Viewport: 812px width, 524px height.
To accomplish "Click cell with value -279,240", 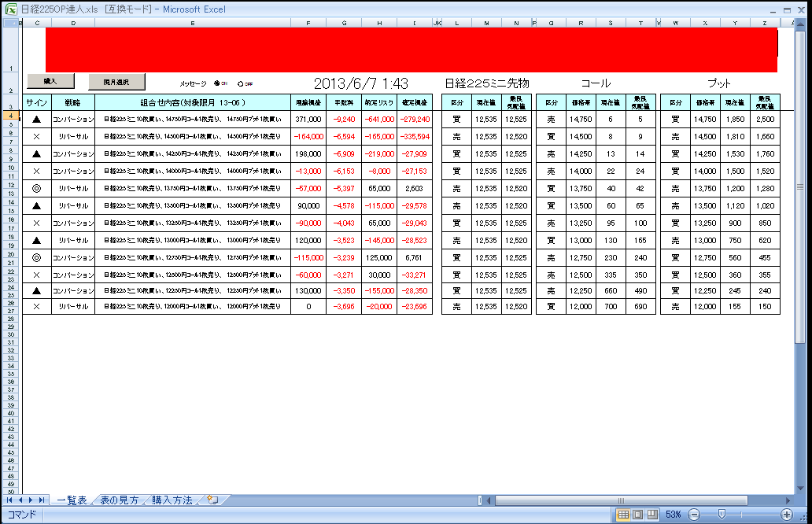I will point(415,119).
